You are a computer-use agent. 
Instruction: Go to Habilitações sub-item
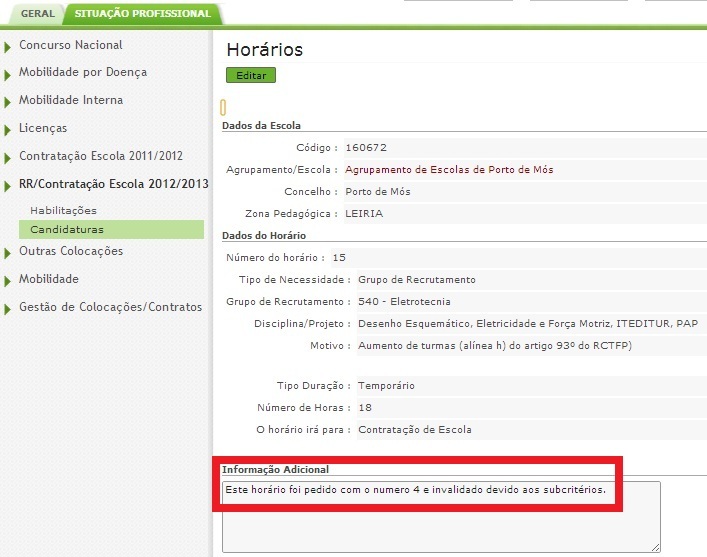(63, 211)
